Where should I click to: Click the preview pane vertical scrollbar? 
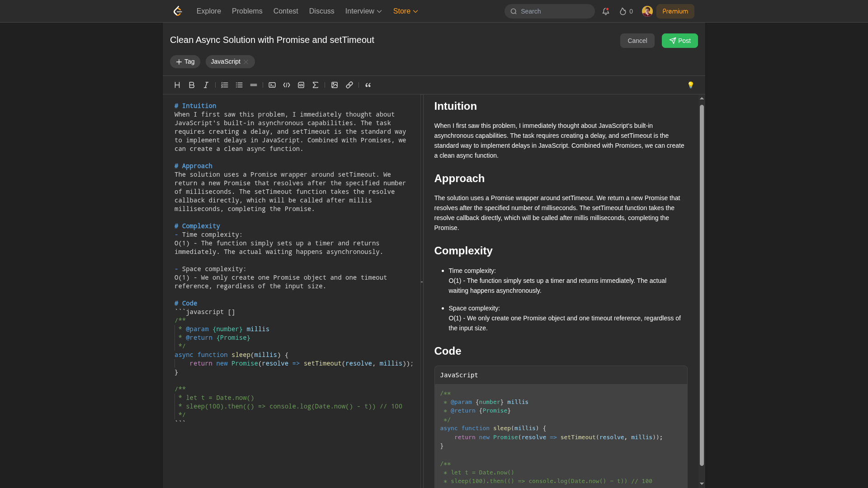coord(702,285)
